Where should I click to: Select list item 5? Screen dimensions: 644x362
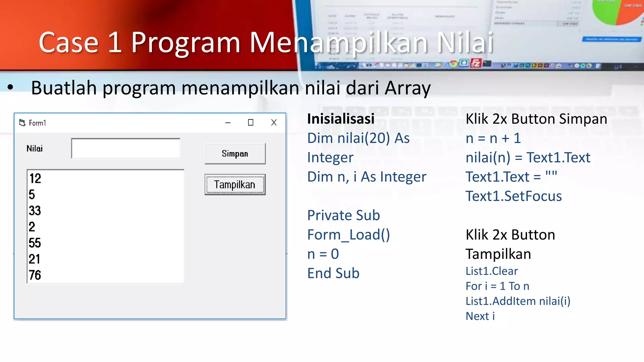(x=32, y=195)
